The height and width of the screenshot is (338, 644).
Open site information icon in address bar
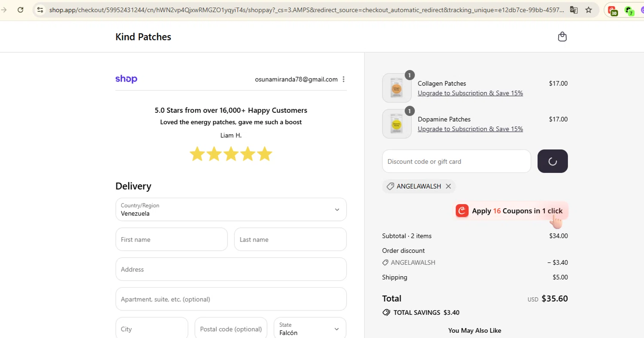40,10
